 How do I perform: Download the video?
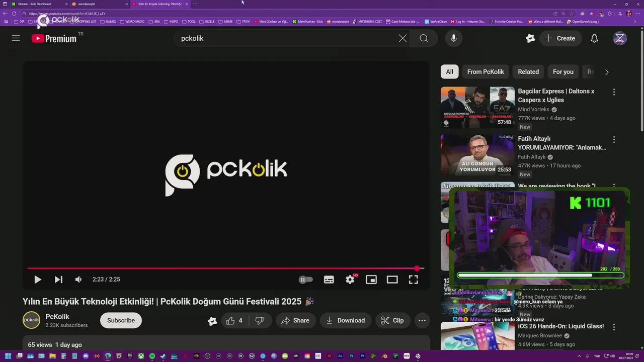click(x=346, y=320)
